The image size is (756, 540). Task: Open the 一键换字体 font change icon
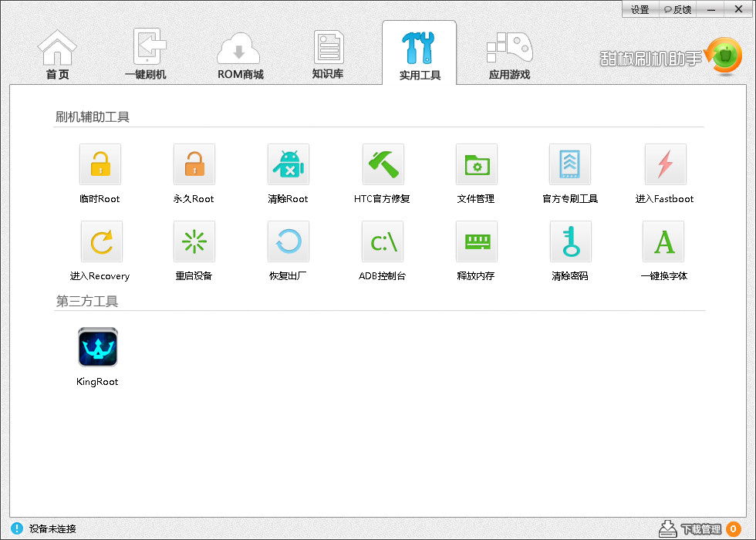[663, 241]
